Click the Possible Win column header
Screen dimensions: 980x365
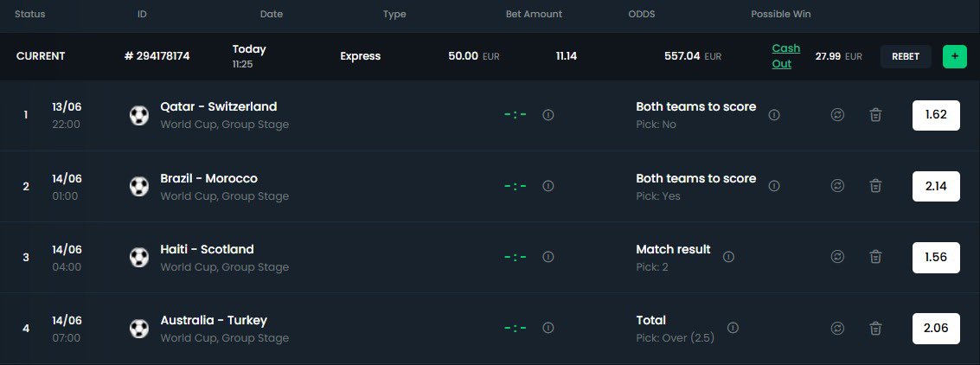pyautogui.click(x=780, y=14)
